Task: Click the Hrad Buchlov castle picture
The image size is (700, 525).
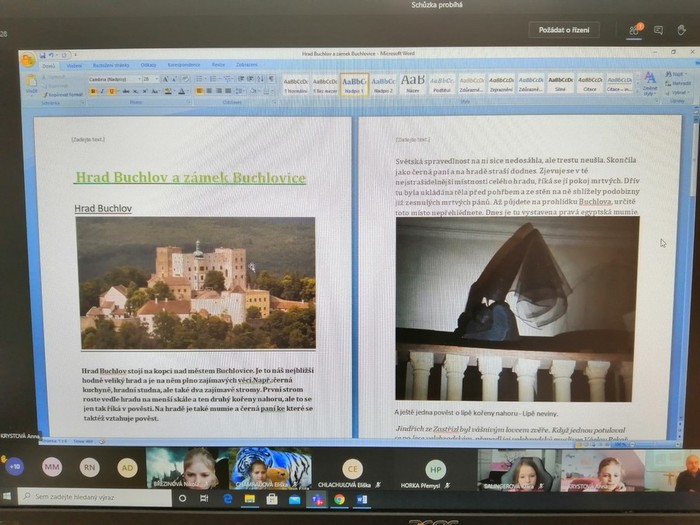Action: [196, 283]
